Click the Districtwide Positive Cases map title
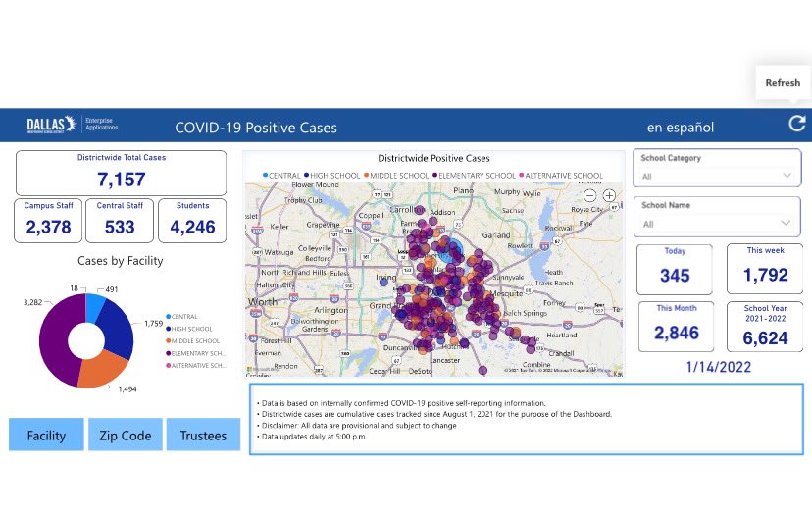 (x=433, y=158)
